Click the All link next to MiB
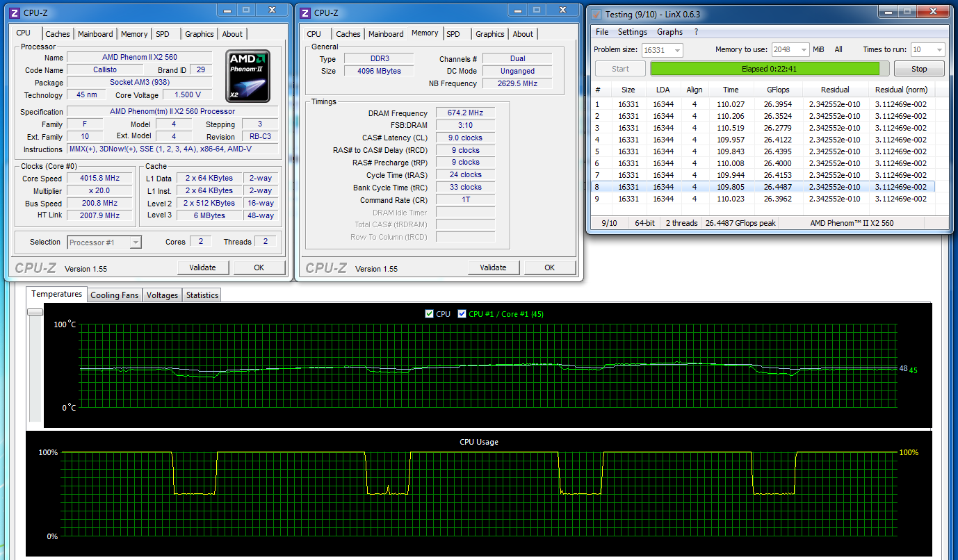The width and height of the screenshot is (958, 560). 838,50
